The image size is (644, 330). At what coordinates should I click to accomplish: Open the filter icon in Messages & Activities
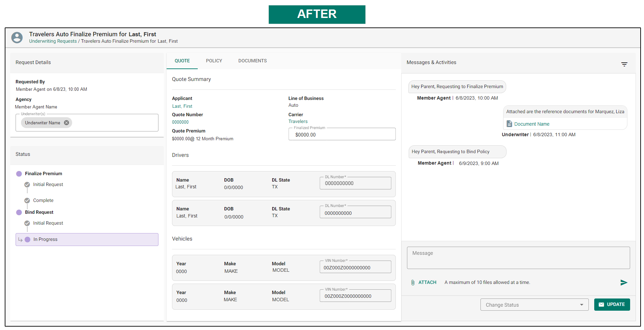[x=625, y=64]
